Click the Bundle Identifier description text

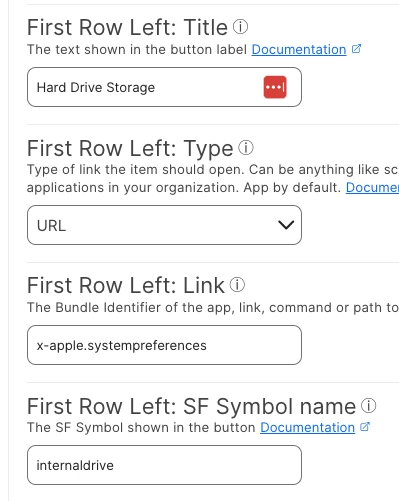click(x=213, y=307)
